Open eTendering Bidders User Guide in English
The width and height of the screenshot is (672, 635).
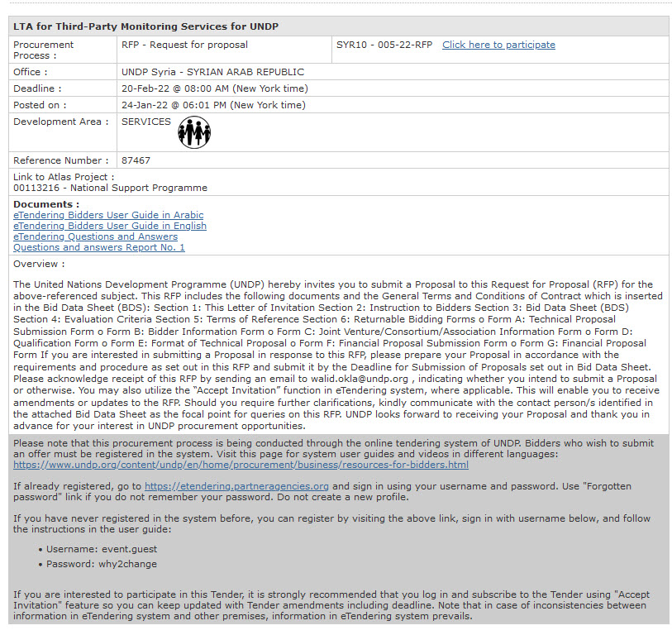pos(110,226)
